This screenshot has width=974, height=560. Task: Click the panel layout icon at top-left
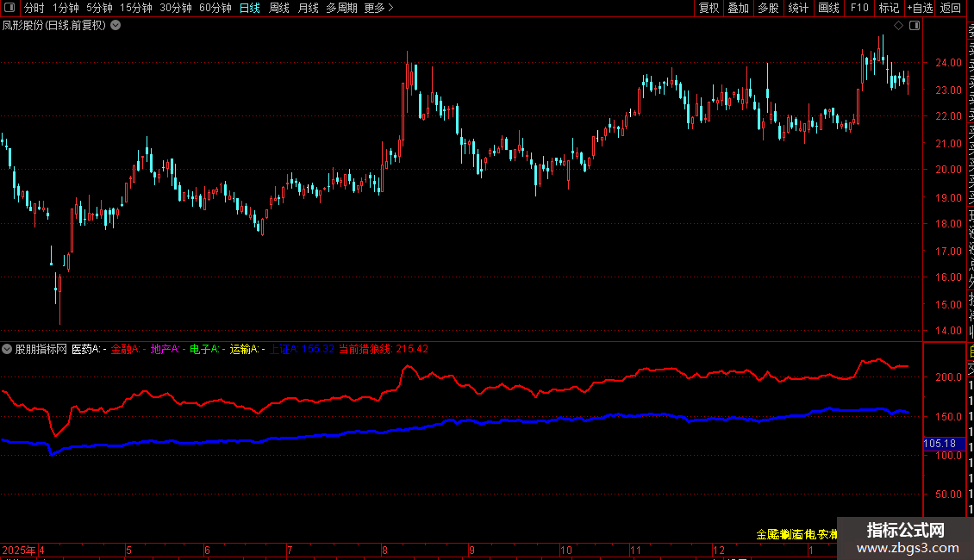pyautogui.click(x=9, y=8)
